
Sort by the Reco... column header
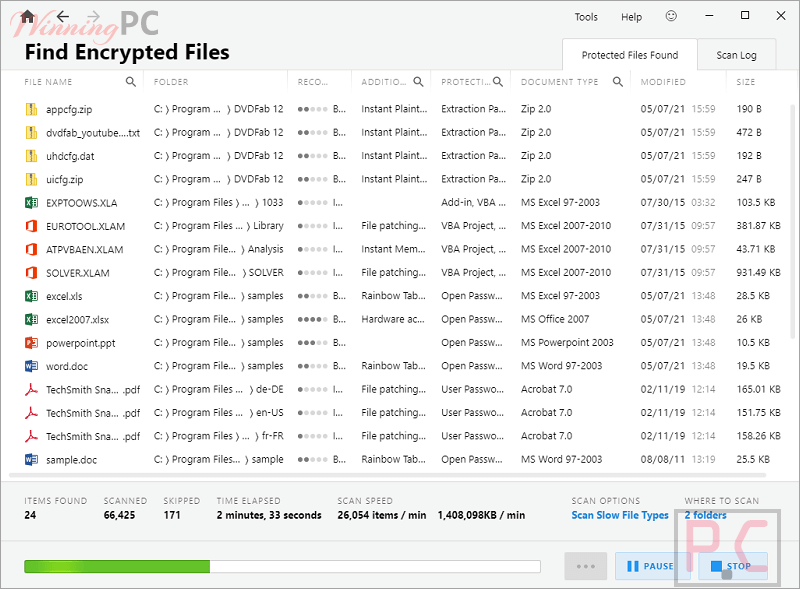pyautogui.click(x=313, y=82)
